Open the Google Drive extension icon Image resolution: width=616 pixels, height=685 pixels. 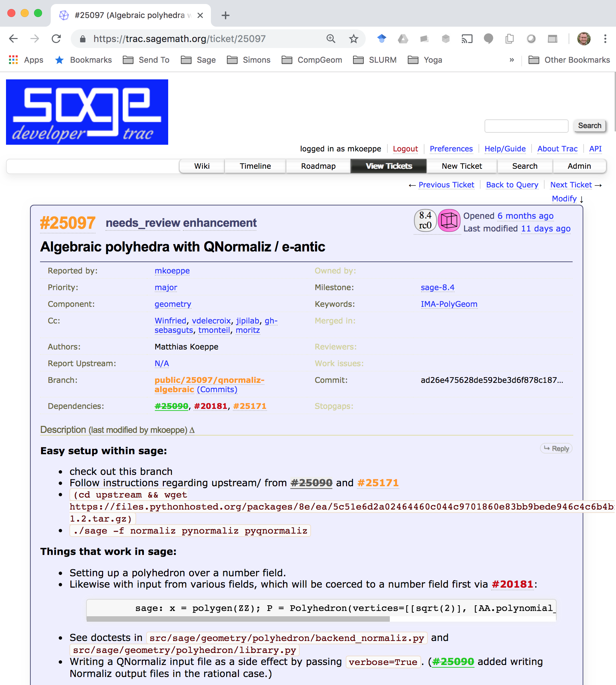[x=403, y=39]
